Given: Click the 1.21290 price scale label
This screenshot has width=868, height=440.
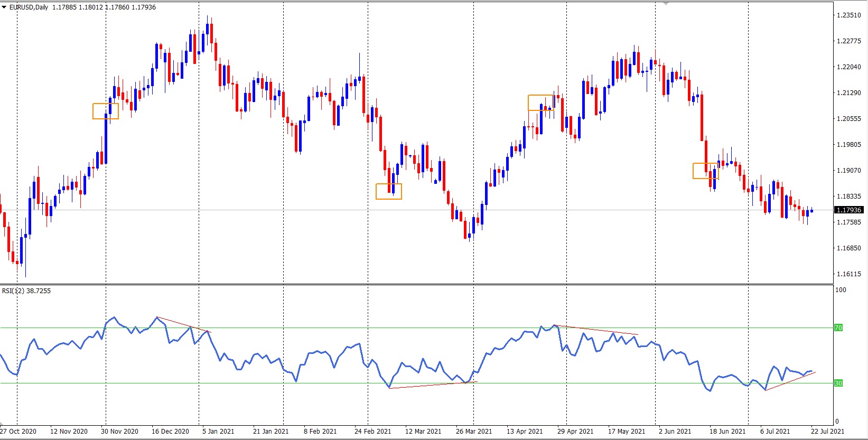Looking at the screenshot, I should pos(849,93).
